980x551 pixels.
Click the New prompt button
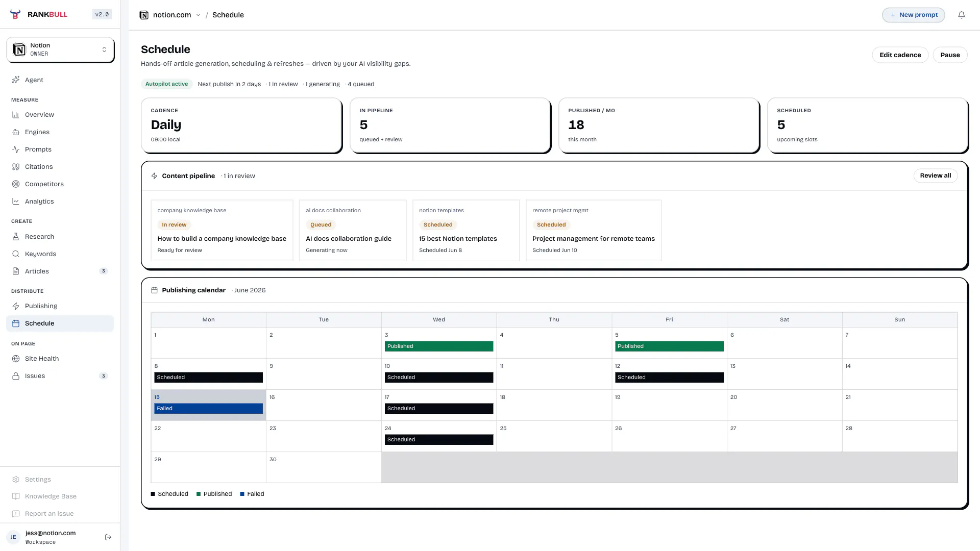[914, 15]
